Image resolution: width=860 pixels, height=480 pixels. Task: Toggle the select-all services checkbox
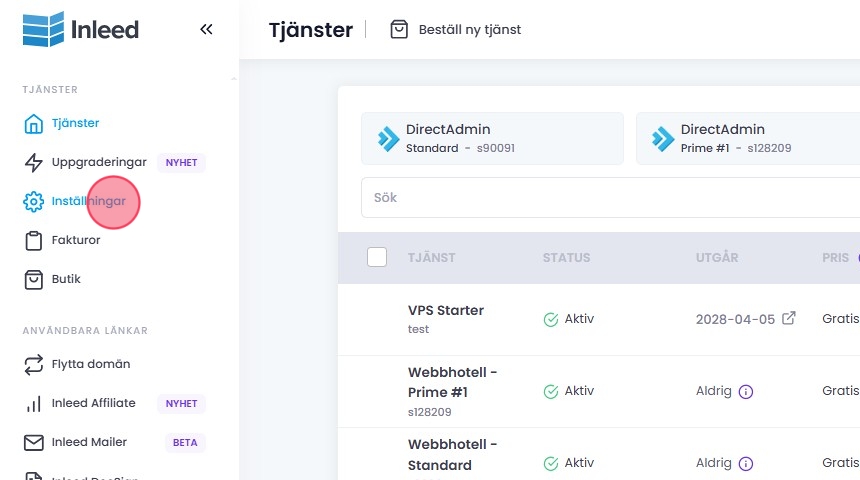pos(377,257)
